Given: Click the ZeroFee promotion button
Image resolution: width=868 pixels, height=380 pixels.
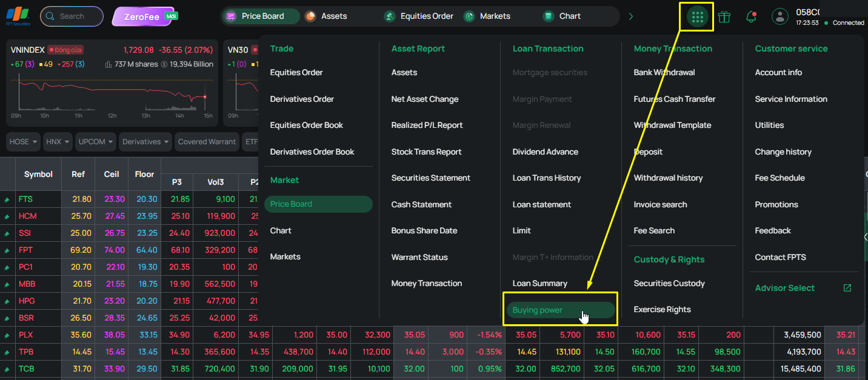Looking at the screenshot, I should 147,16.
